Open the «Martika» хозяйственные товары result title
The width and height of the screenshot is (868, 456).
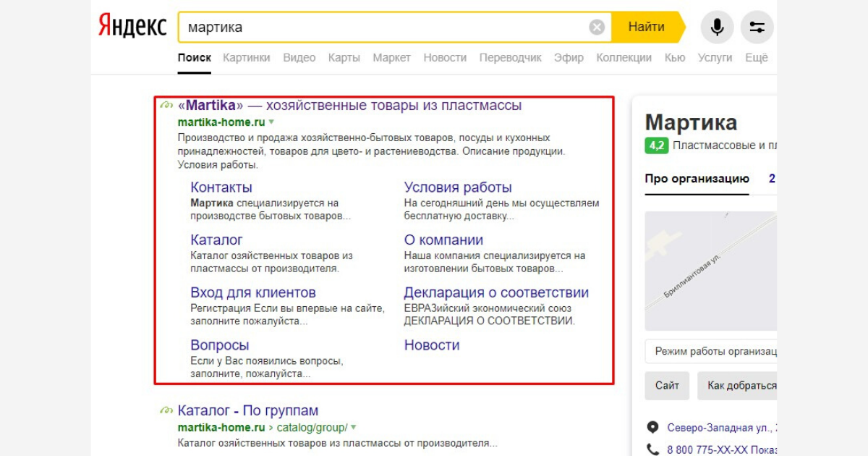click(349, 106)
